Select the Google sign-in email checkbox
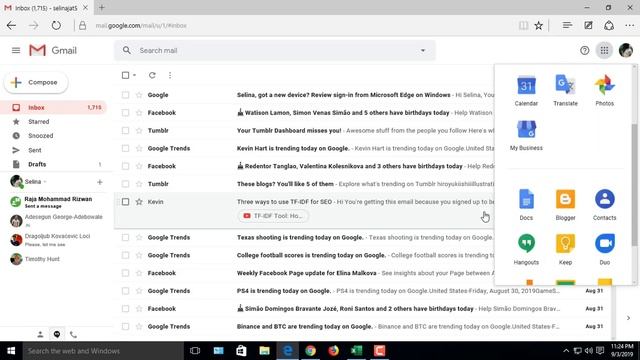640x360 pixels. pos(125,95)
